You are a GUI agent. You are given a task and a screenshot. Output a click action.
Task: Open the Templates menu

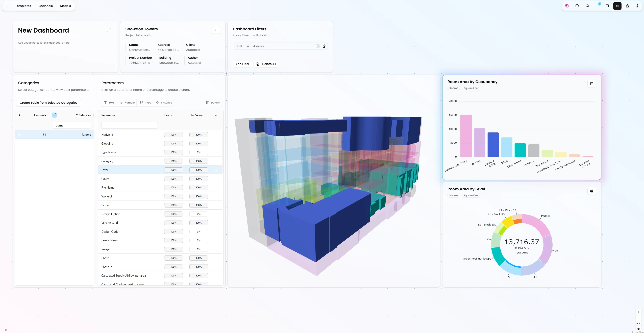pos(23,6)
